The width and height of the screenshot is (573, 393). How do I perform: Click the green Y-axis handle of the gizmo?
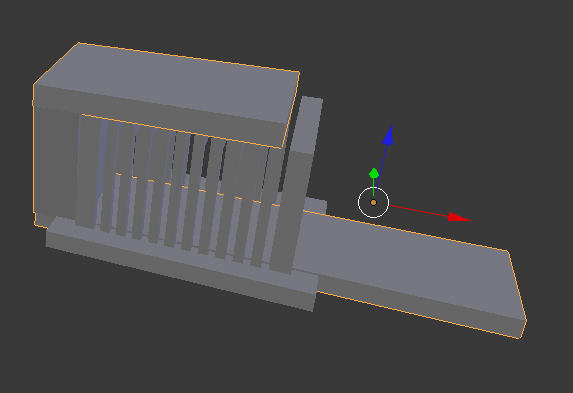[373, 173]
